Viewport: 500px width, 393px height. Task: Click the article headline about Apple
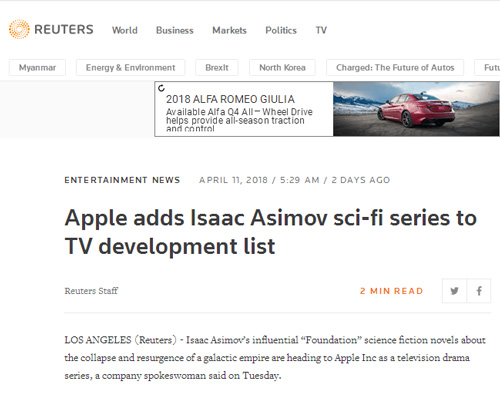point(271,232)
